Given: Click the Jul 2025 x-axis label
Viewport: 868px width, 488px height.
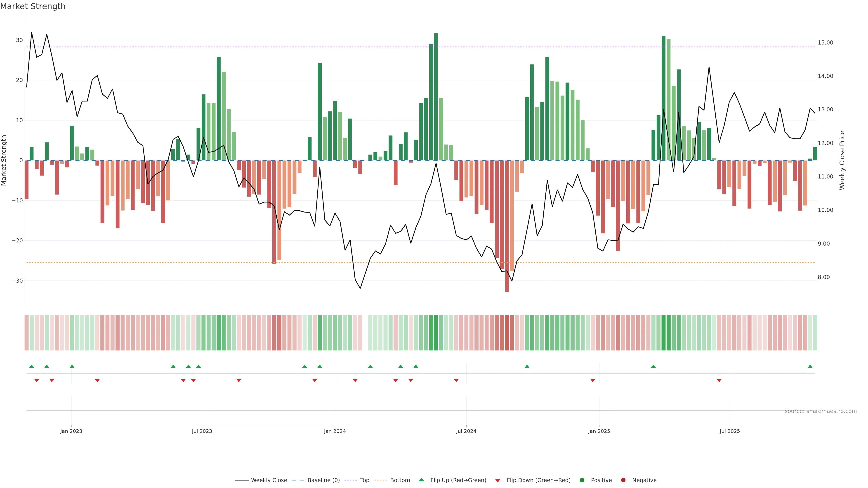Looking at the screenshot, I should (x=729, y=431).
